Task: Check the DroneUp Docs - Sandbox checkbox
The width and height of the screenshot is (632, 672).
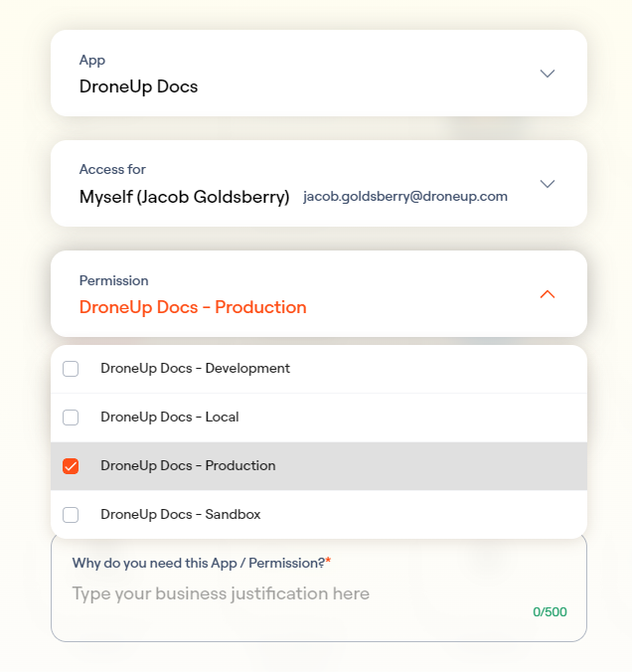Action: 71,514
